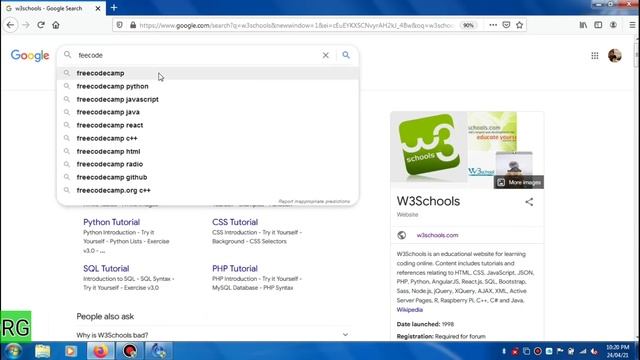Open the Google account profile picture
This screenshot has width=640, height=360.
point(615,56)
